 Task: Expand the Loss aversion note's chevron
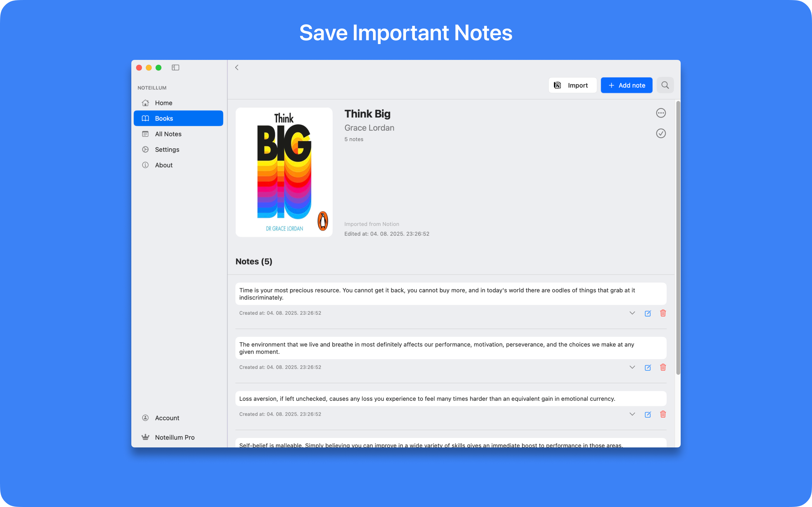(632, 414)
